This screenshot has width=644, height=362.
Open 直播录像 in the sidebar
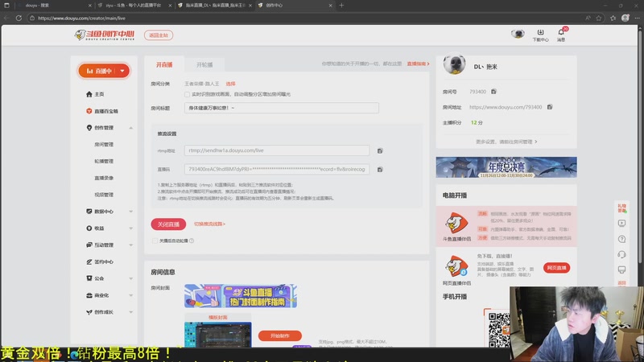point(104,178)
